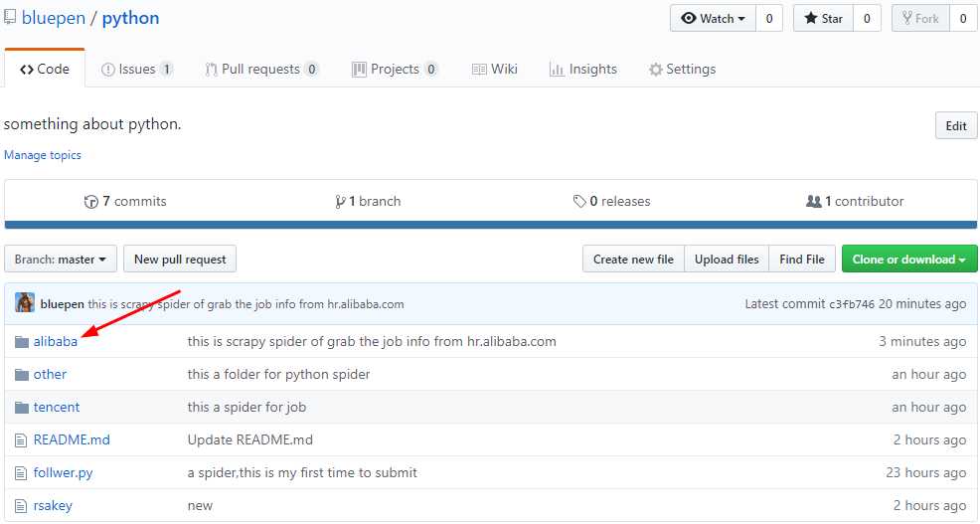The image size is (980, 524).
Task: Click the Issues exclamation icon
Action: 108,70
